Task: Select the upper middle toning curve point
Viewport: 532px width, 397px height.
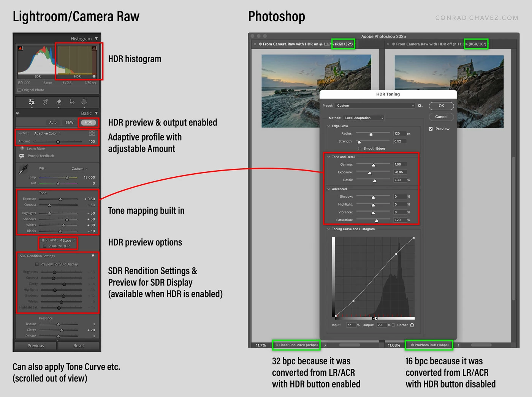Action: click(x=396, y=254)
